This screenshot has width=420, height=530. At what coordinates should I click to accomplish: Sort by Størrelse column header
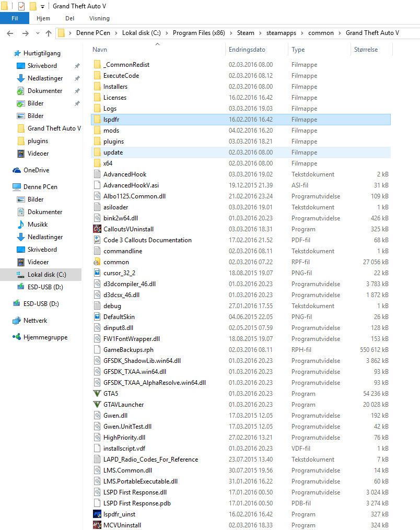pos(371,50)
